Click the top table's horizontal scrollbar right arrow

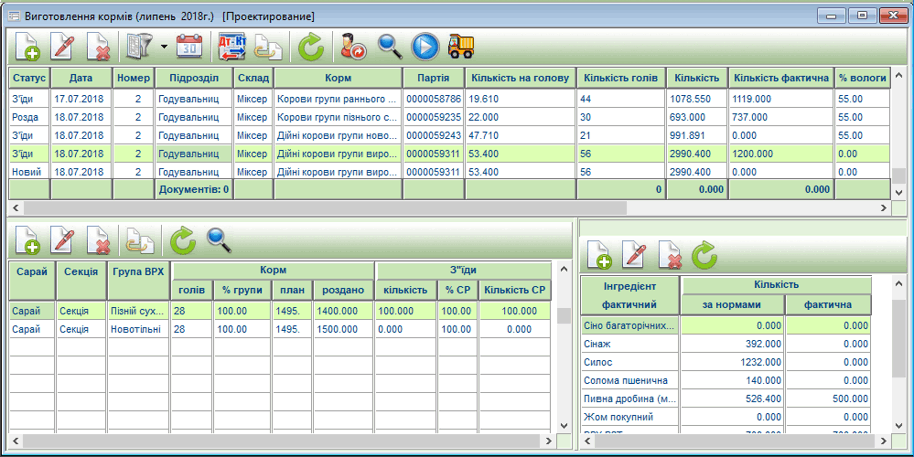coord(883,208)
